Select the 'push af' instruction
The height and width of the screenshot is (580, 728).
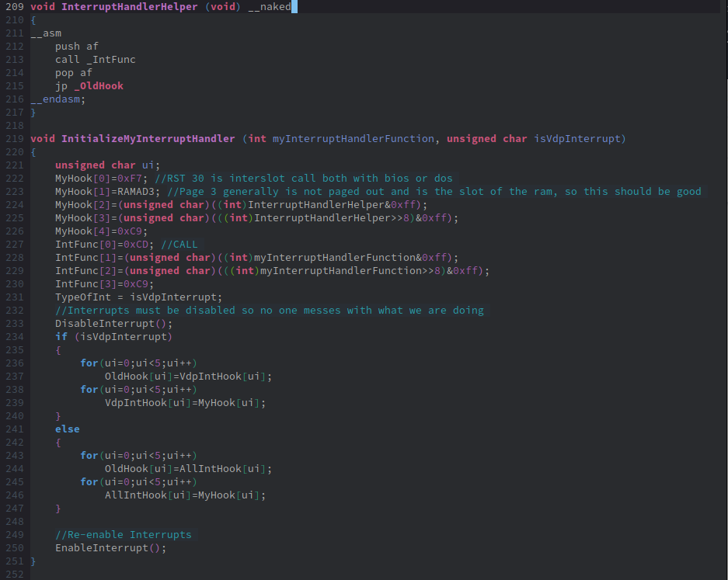click(x=77, y=47)
